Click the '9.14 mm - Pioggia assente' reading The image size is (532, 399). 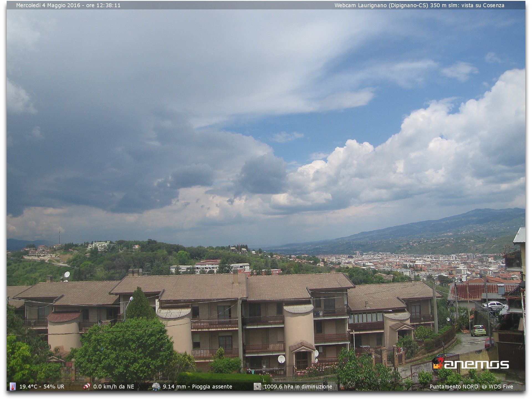point(197,387)
